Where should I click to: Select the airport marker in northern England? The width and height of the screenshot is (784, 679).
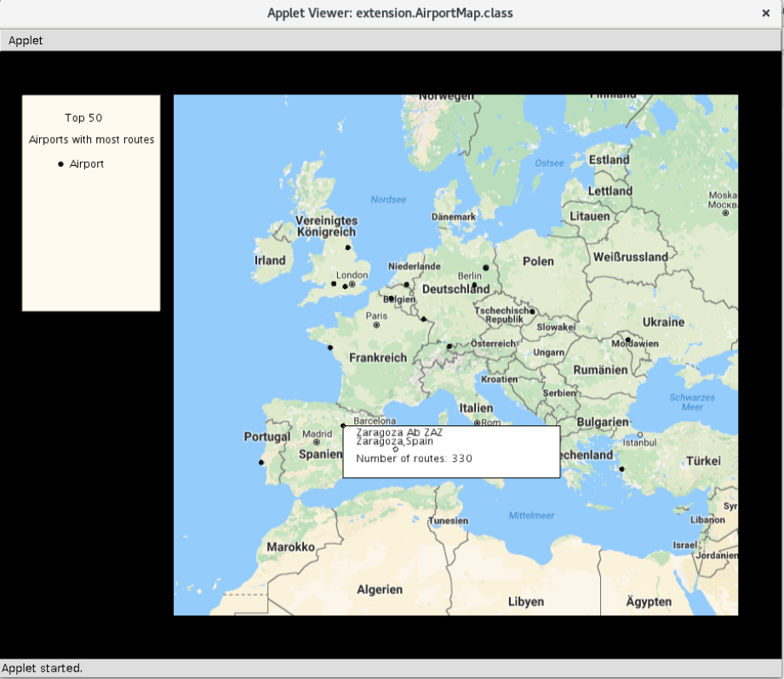coord(348,248)
